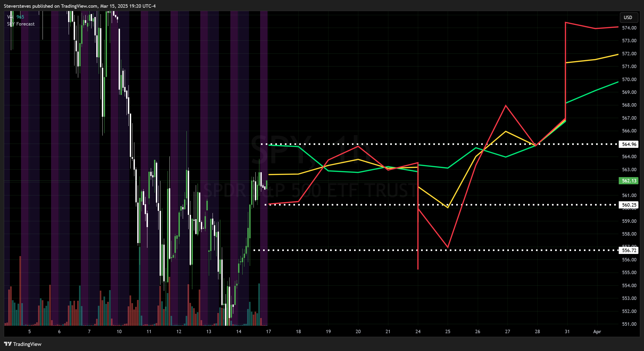Viewport: 644px width, 351px height.
Task: Click the green 562.13 current price label
Action: (629, 181)
